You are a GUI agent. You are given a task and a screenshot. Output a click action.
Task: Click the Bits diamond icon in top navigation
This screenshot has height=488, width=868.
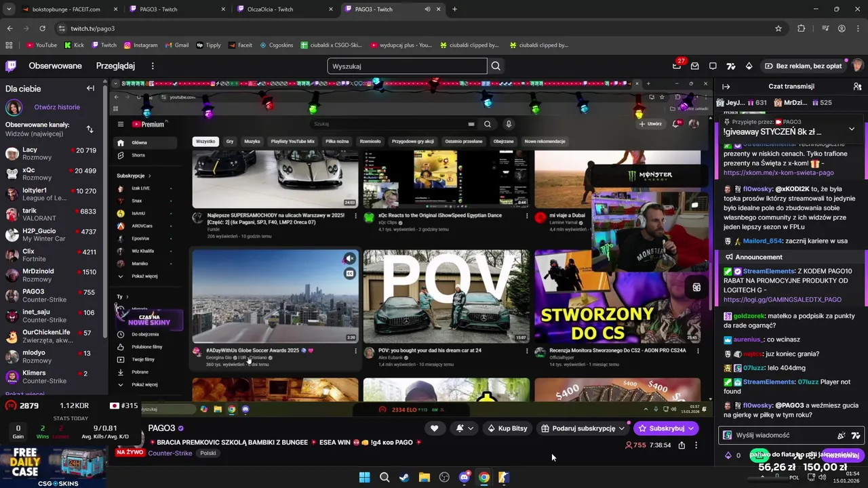(749, 66)
